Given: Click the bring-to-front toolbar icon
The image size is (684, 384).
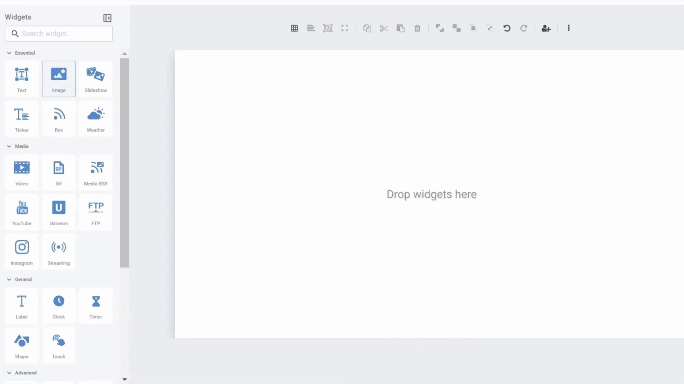Looking at the screenshot, I should [440, 28].
